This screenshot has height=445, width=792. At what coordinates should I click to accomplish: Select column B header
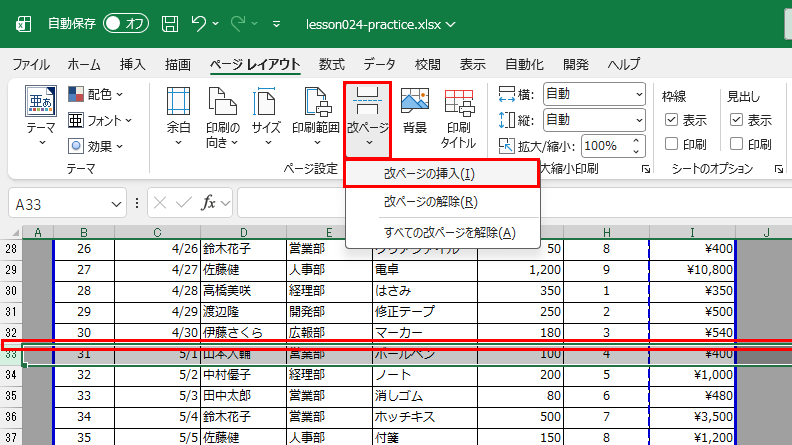(84, 232)
